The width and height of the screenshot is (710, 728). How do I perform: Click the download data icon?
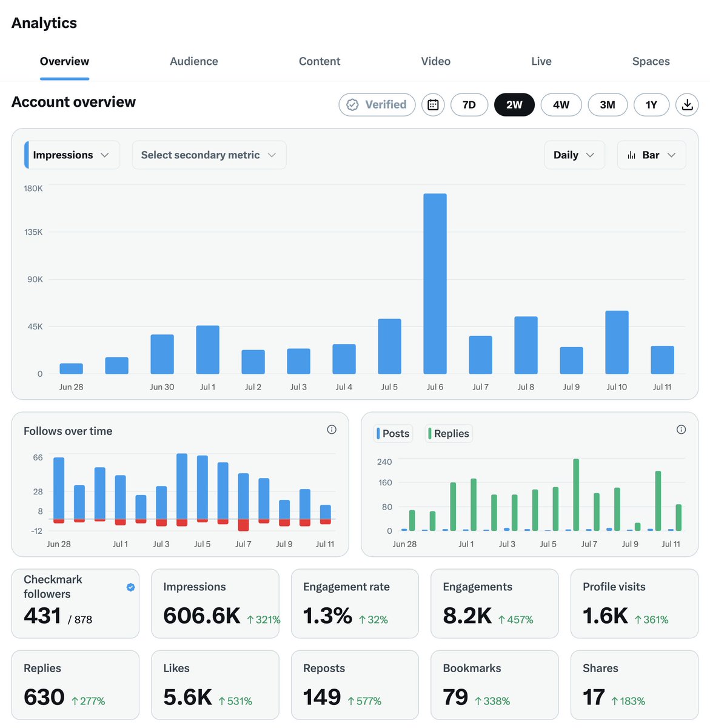[687, 104]
